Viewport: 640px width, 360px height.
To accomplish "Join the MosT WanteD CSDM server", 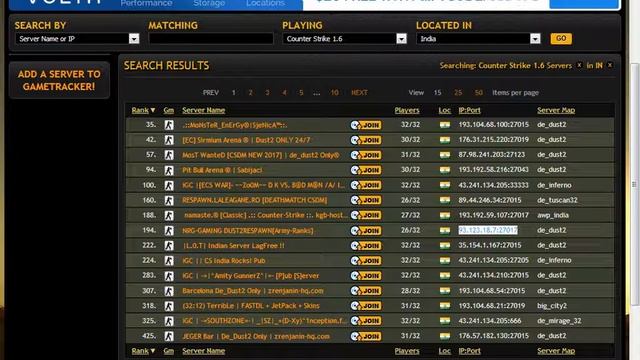I will point(366,155).
